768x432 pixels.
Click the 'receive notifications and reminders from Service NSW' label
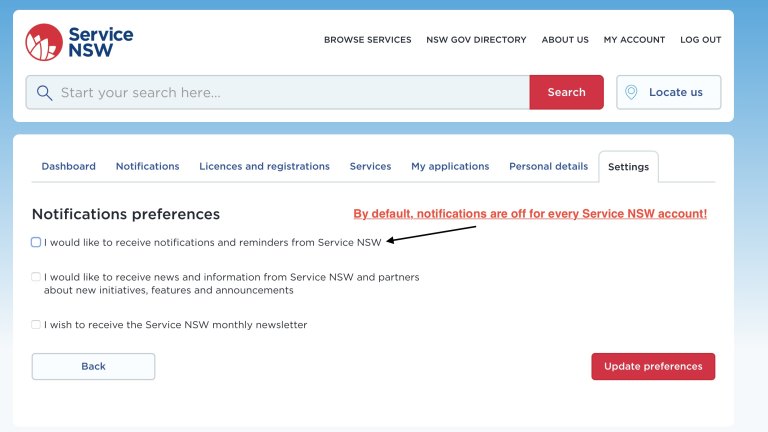213,242
